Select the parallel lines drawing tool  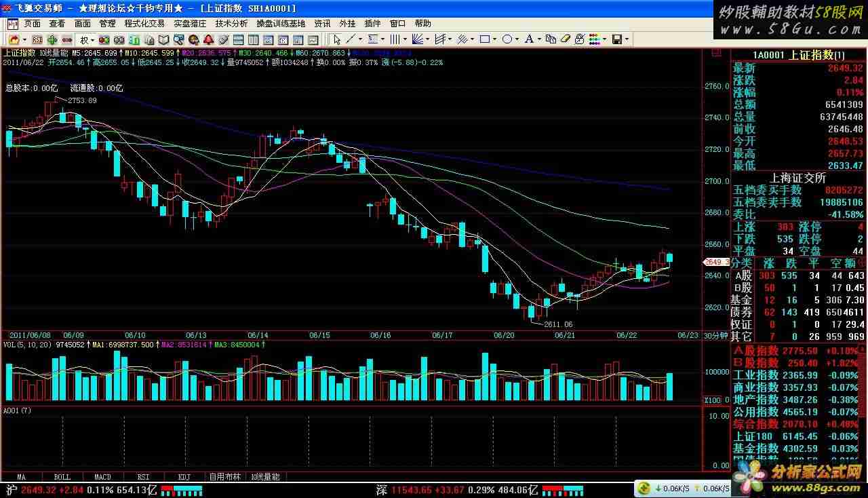(x=462, y=39)
